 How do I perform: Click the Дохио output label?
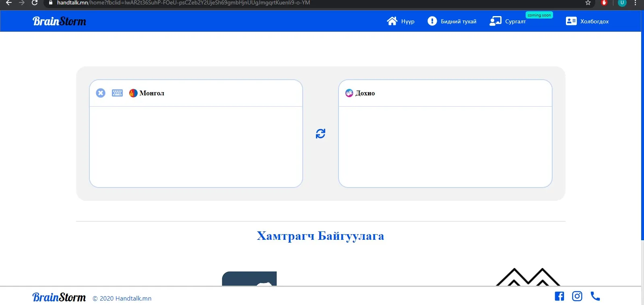[365, 93]
